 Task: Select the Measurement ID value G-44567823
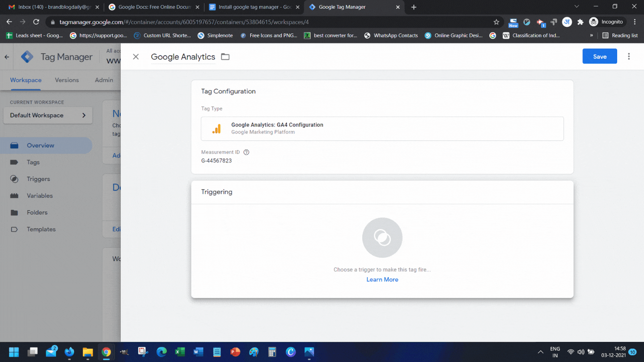tap(216, 160)
